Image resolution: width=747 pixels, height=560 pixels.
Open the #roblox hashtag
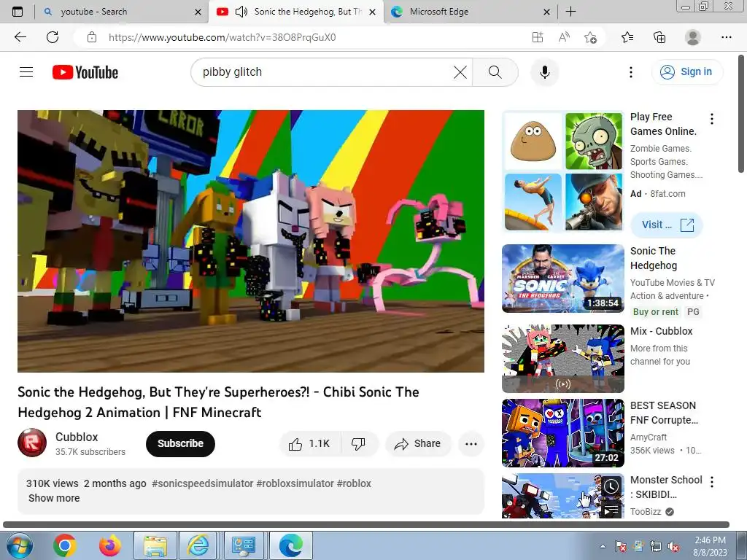click(x=354, y=483)
